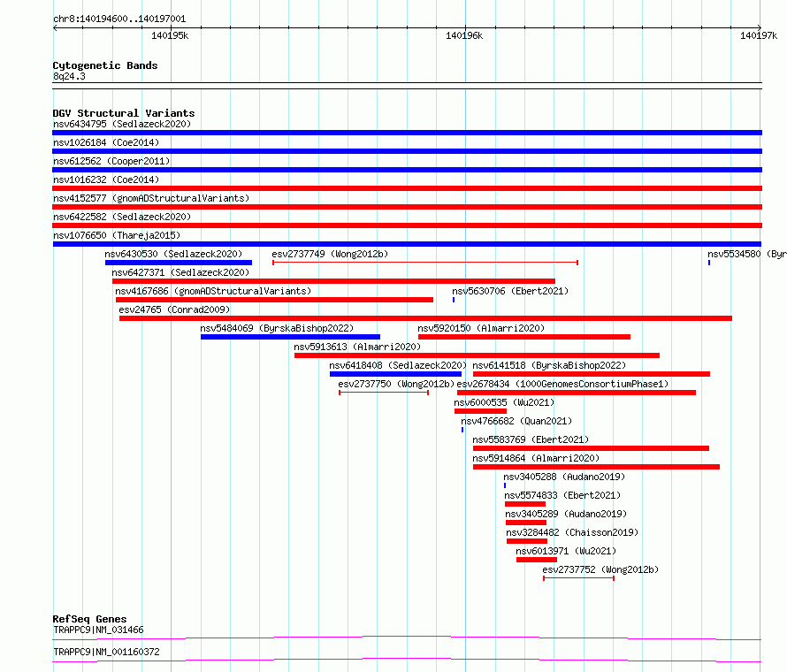The height and width of the screenshot is (672, 787).
Task: Select esv24765 (Conrad2009) label
Action: (x=174, y=309)
